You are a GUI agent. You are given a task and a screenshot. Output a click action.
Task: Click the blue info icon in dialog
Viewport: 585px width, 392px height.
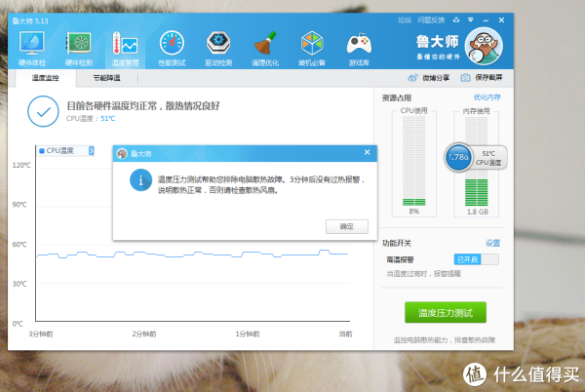click(140, 180)
